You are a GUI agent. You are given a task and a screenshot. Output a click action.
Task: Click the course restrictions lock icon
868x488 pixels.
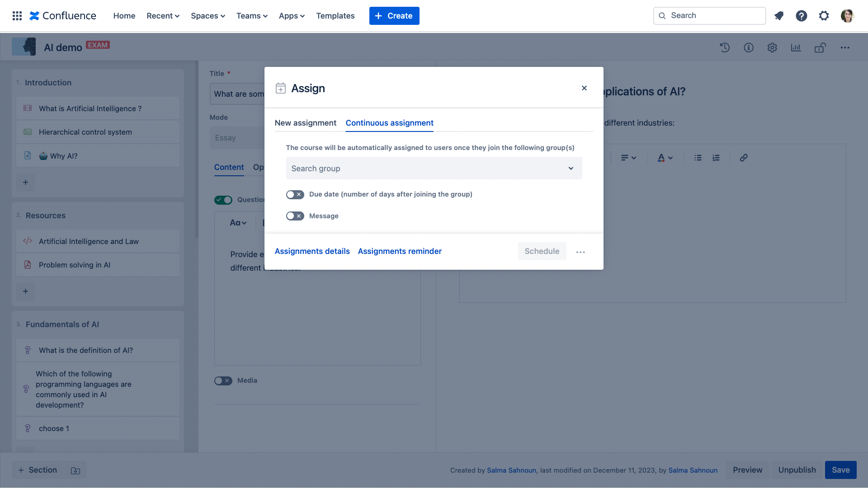point(820,47)
